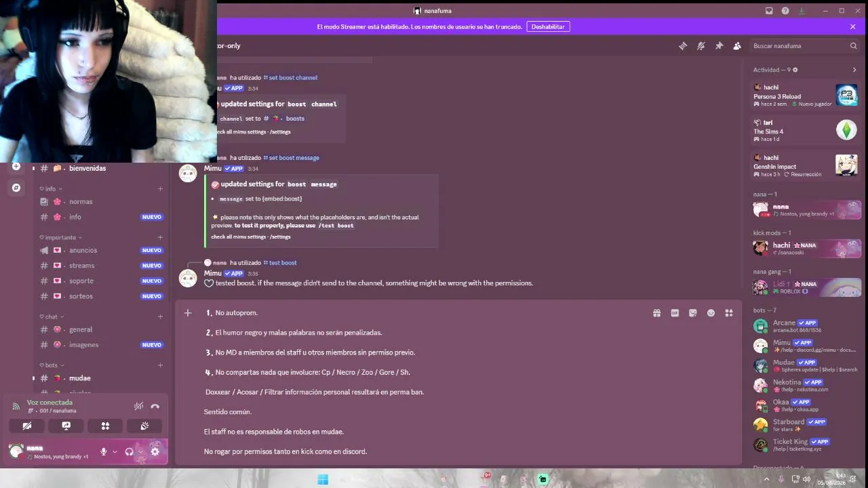This screenshot has width=868, height=488.
Task: Show hidden tray icons chevron
Action: pyautogui.click(x=767, y=479)
